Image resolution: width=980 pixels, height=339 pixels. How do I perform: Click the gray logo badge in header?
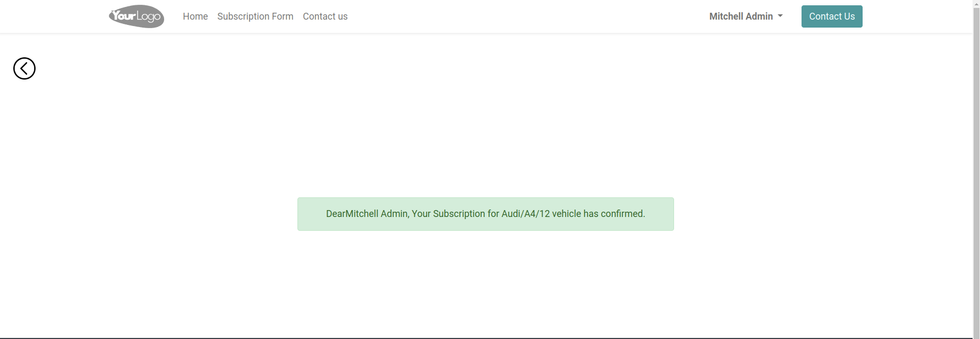tap(137, 16)
